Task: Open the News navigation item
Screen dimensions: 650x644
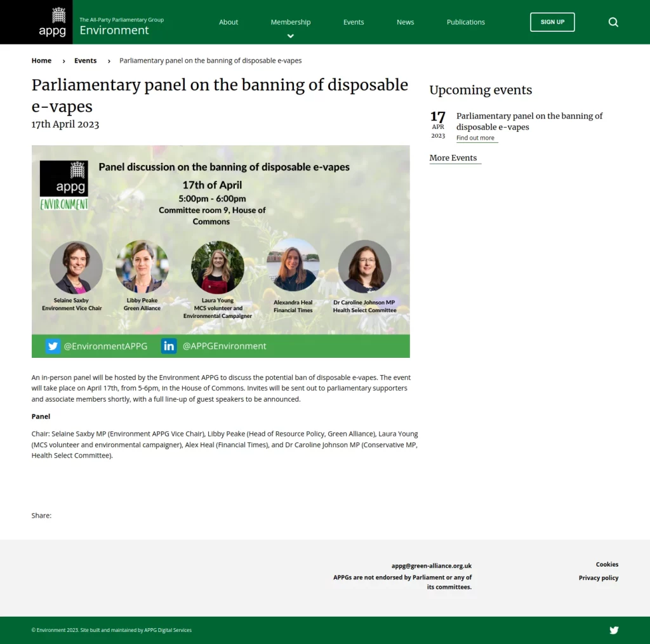Action: 405,22
